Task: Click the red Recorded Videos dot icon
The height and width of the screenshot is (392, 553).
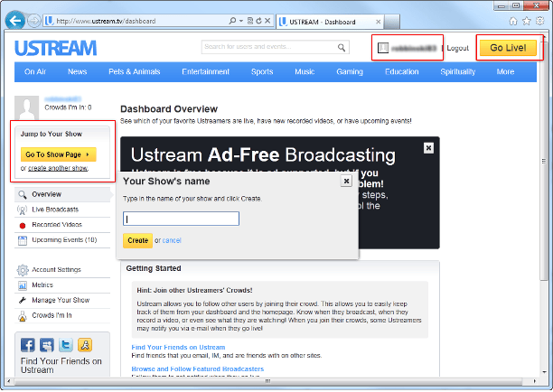Action: [x=23, y=226]
